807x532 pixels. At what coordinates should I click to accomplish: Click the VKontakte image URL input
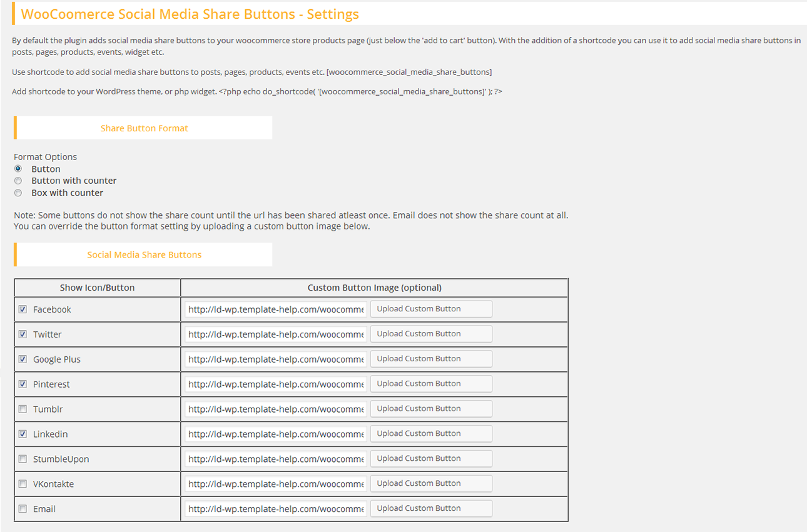(276, 484)
